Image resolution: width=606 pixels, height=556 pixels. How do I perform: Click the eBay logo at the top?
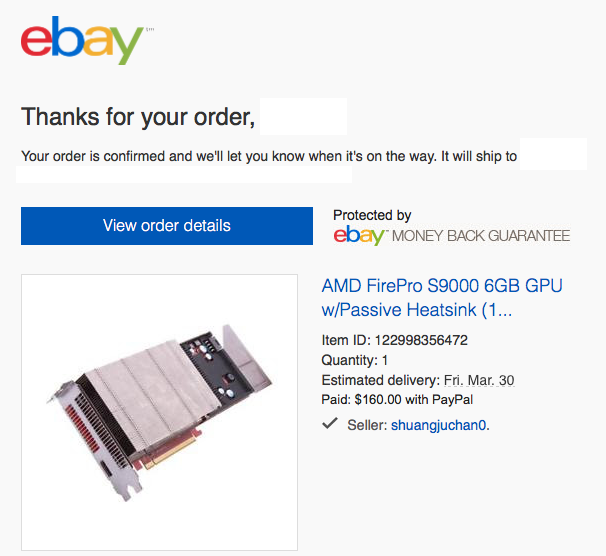pos(82,40)
